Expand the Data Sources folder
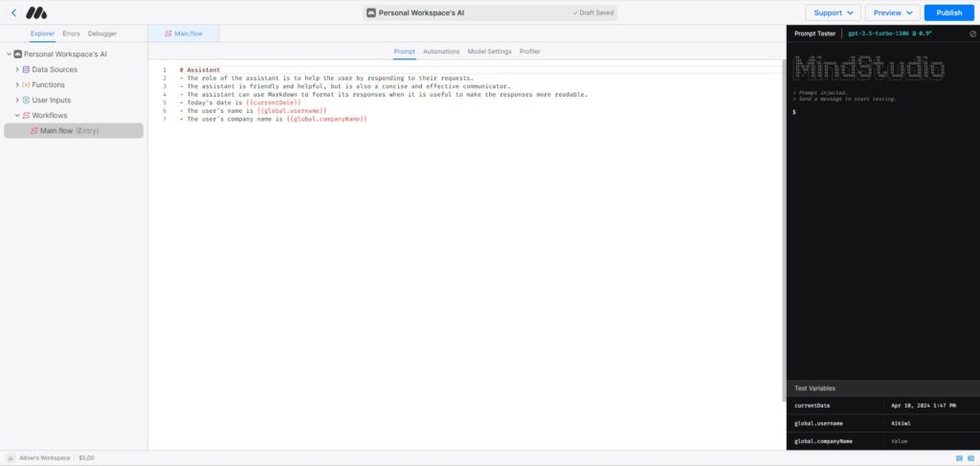Image resolution: width=980 pixels, height=466 pixels. point(17,69)
